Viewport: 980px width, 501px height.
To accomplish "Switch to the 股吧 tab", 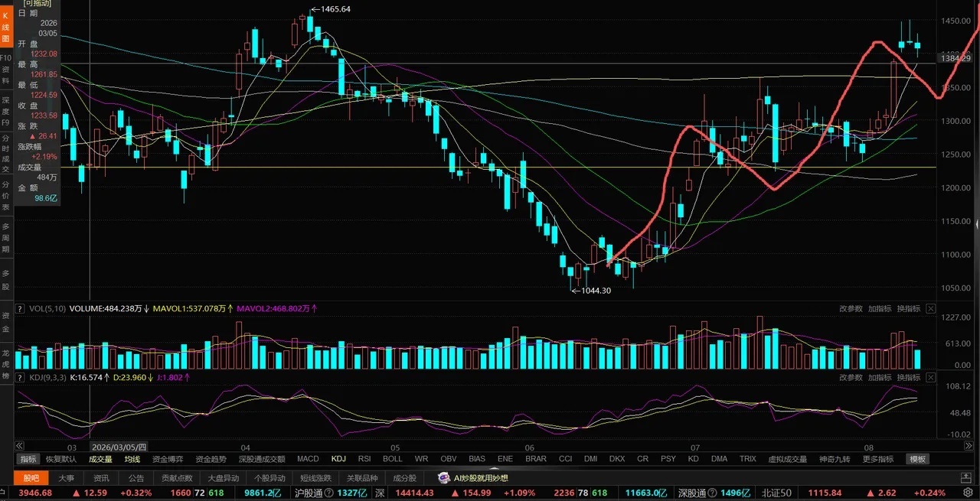I will pyautogui.click(x=31, y=478).
